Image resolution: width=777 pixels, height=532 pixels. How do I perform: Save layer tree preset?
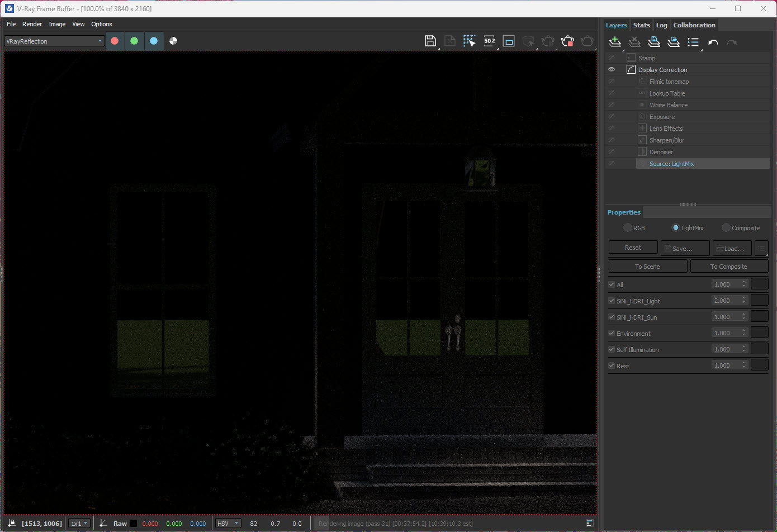pyautogui.click(x=654, y=42)
